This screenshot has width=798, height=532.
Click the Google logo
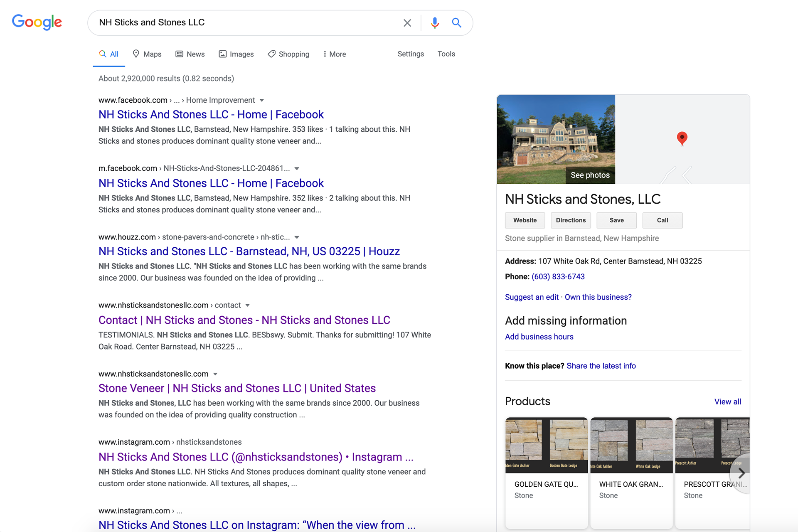point(37,22)
